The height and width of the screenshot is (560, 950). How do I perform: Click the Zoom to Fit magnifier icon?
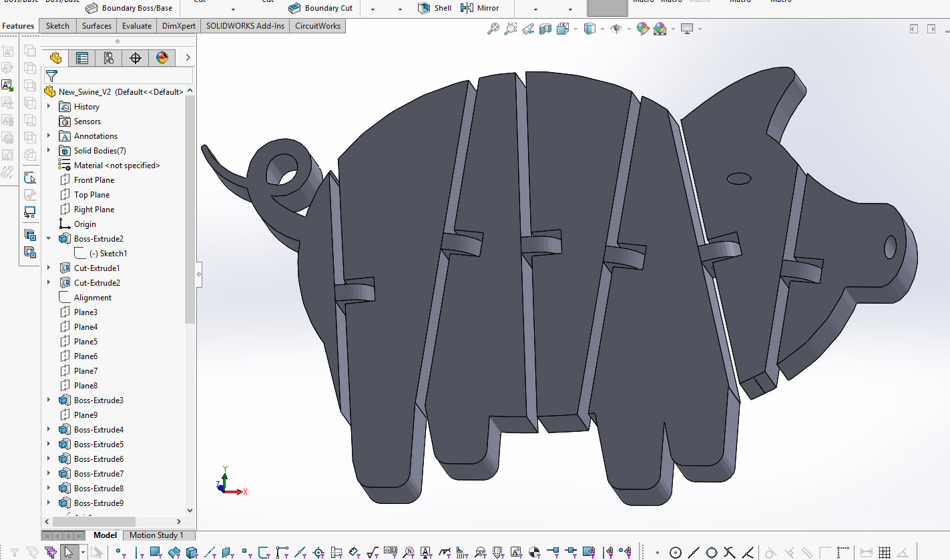coord(493,29)
